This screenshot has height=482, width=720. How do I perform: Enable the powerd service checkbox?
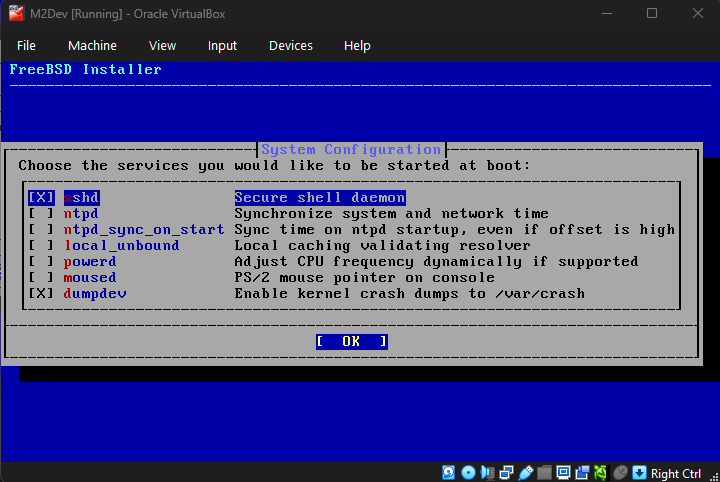coord(41,262)
